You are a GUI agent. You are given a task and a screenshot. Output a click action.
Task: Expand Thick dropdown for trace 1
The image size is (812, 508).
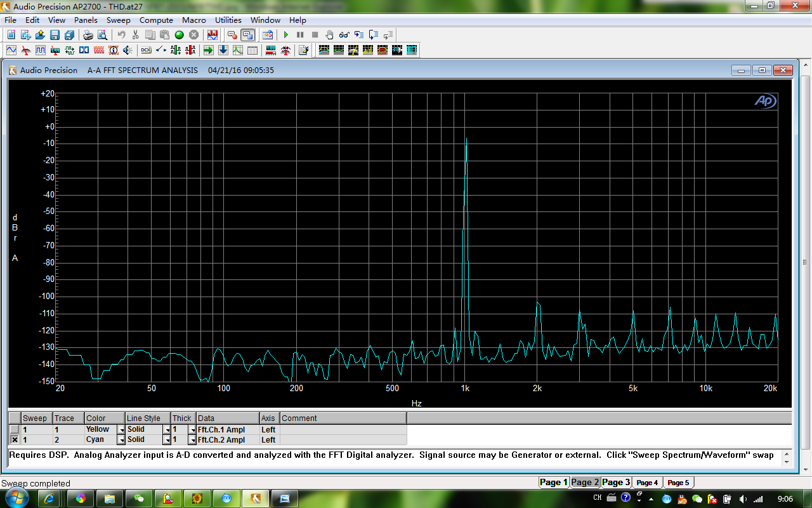(x=192, y=430)
